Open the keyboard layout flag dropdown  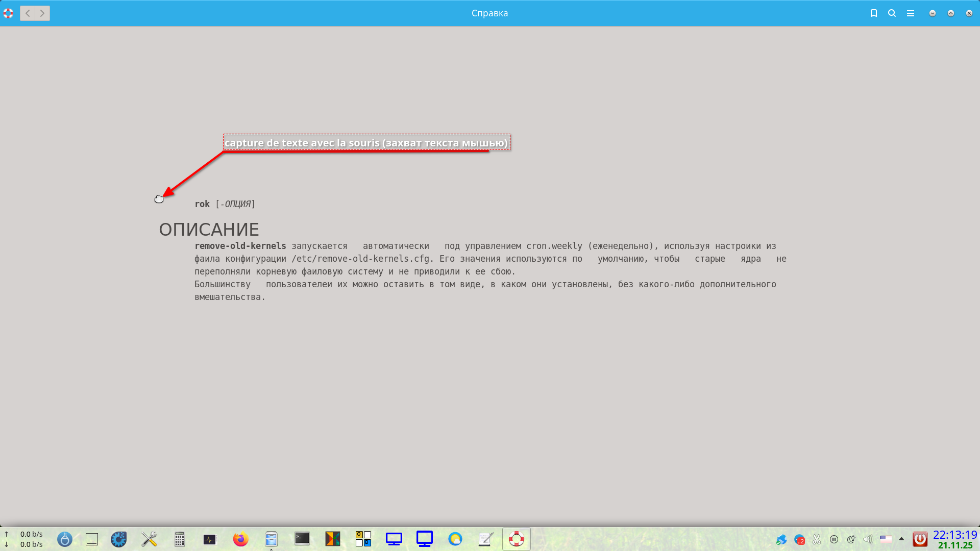[x=887, y=539]
